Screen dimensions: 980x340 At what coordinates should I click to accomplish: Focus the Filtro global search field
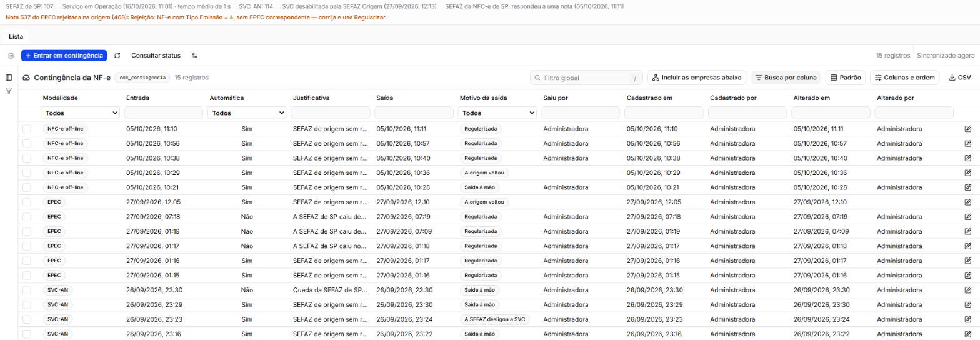[x=586, y=78]
